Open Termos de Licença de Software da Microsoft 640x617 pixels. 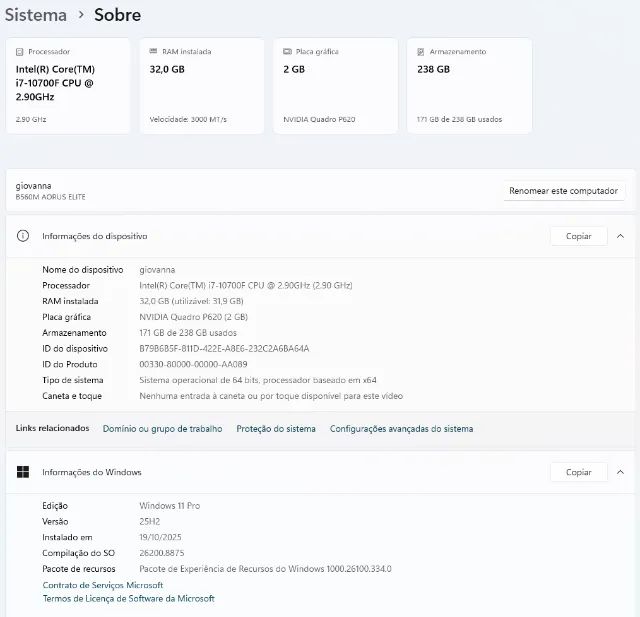(x=129, y=598)
